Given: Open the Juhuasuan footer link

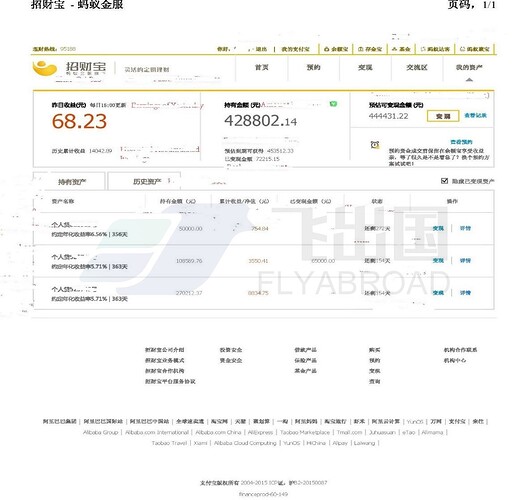Looking at the screenshot, I should 382,432.
